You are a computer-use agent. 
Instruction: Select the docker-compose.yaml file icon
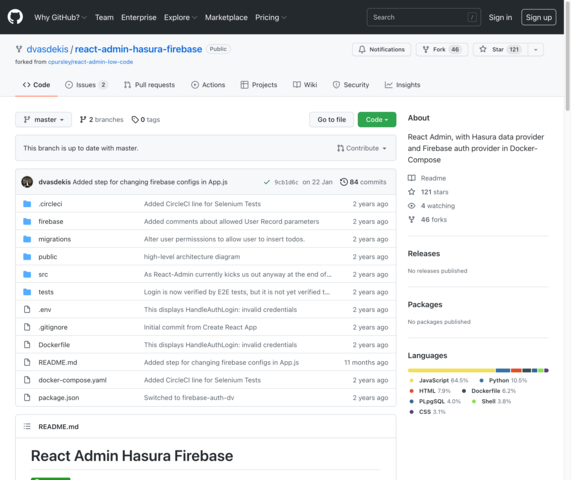pos(27,380)
